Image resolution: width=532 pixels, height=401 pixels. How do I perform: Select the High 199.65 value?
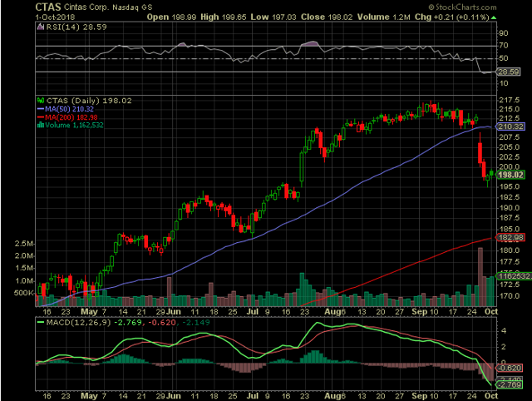point(224,17)
